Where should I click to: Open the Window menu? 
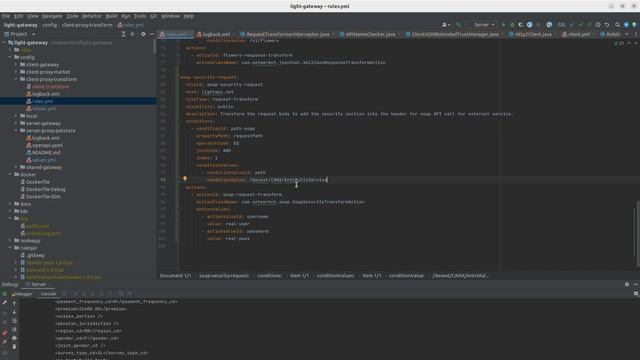[x=170, y=16]
